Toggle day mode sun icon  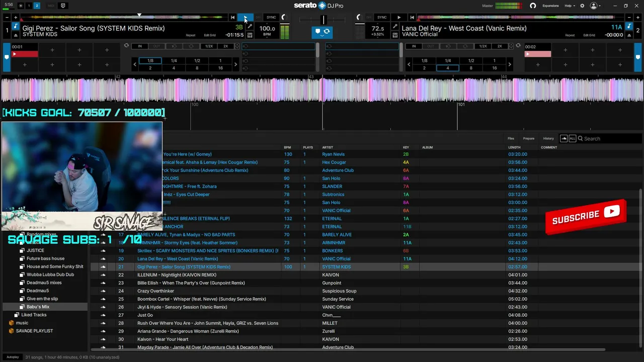(21, 6)
